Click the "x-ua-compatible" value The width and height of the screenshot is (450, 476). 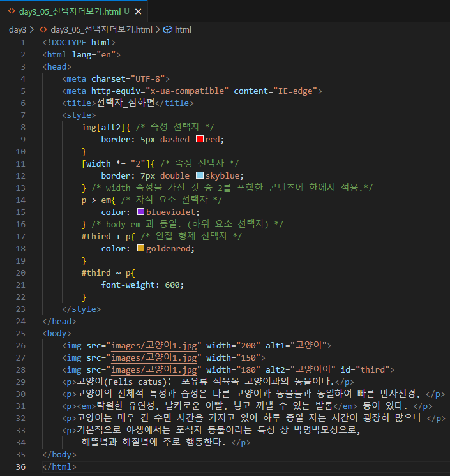[x=187, y=91]
